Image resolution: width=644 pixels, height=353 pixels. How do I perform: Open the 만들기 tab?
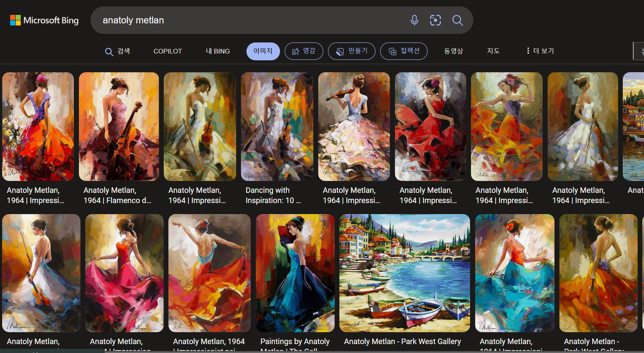pos(352,51)
